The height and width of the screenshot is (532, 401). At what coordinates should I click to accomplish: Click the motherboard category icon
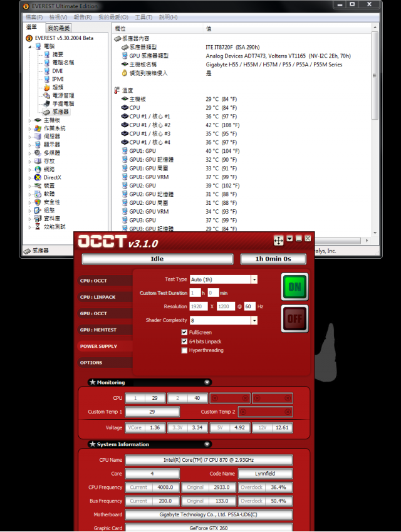click(x=38, y=120)
